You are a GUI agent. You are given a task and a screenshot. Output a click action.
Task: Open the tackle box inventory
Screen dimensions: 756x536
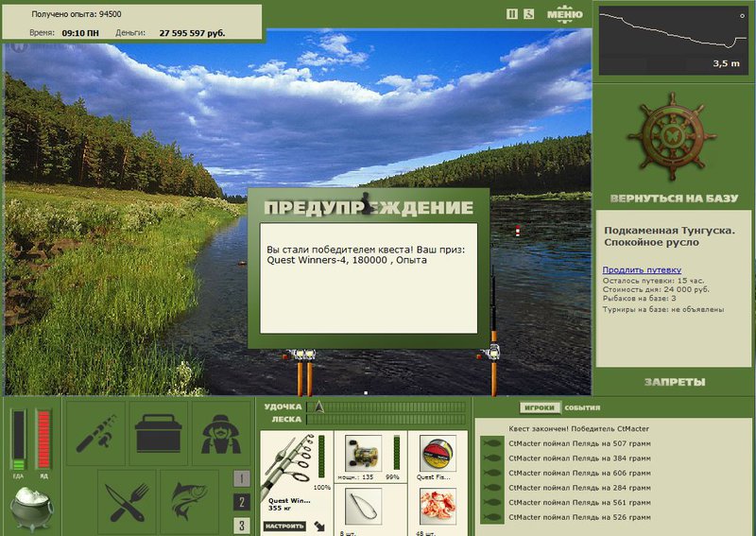[x=158, y=433]
